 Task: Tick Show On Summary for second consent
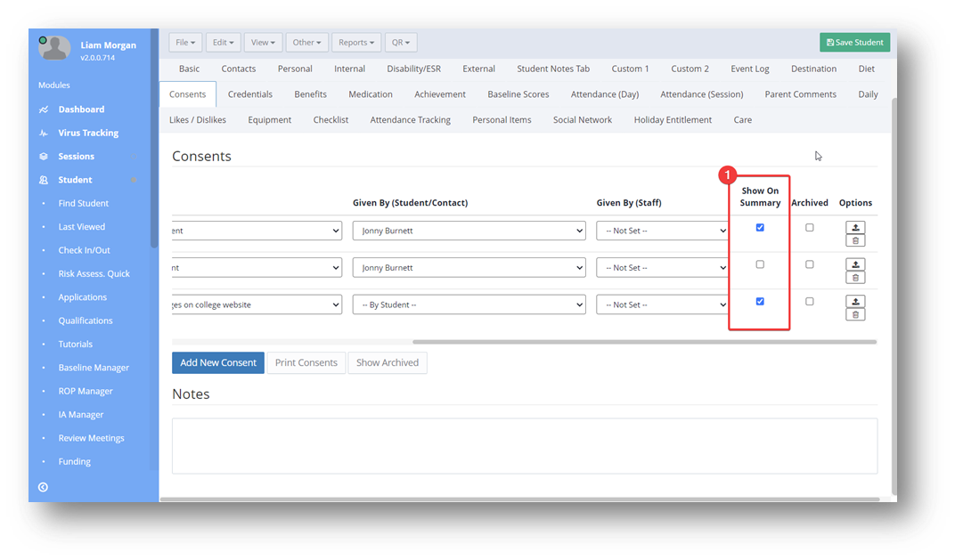point(760,264)
